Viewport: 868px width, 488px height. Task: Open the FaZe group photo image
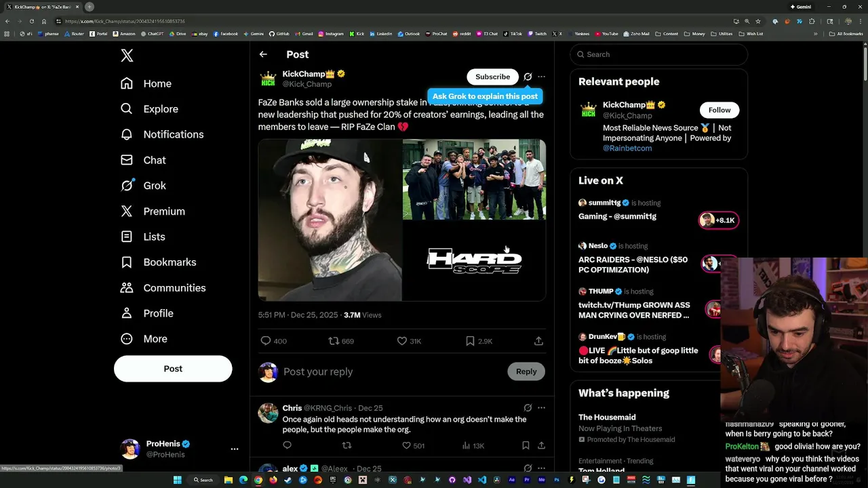tap(474, 180)
